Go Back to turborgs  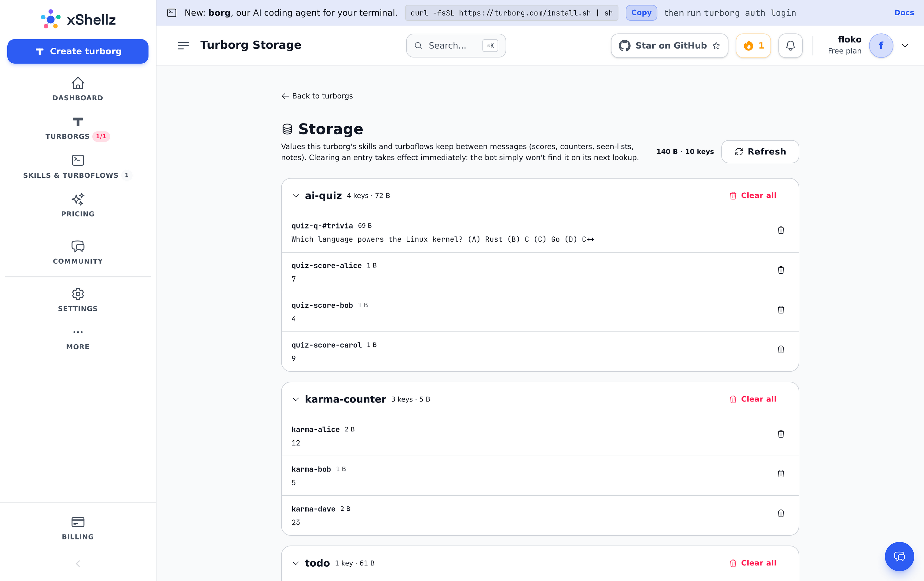[317, 96]
